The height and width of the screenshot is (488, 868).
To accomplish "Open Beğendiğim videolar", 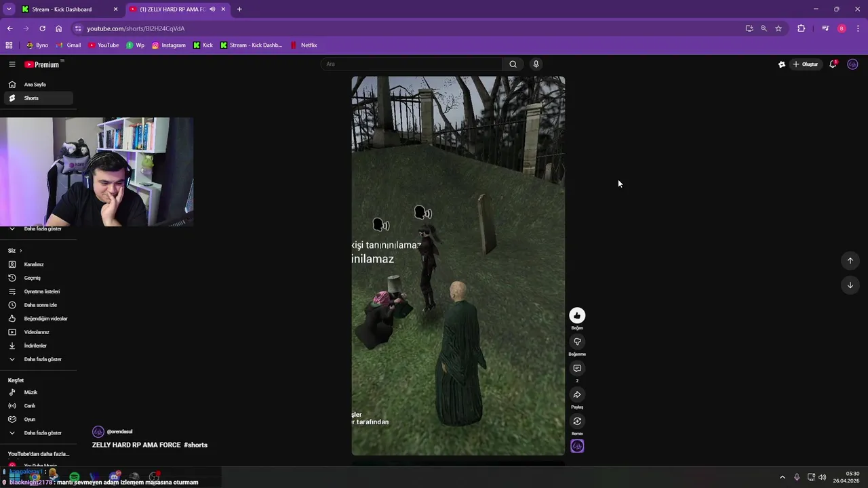I will pos(37,319).
